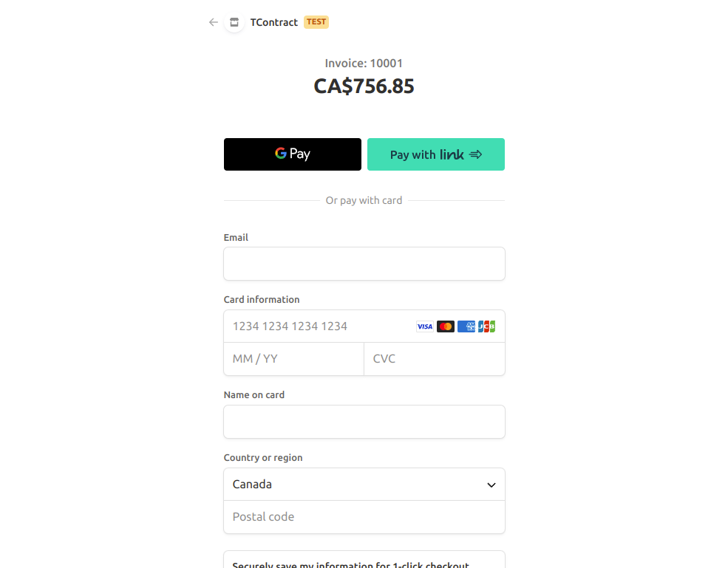728x568 pixels.
Task: Click the Invoice: 10001 text
Action: coord(364,64)
